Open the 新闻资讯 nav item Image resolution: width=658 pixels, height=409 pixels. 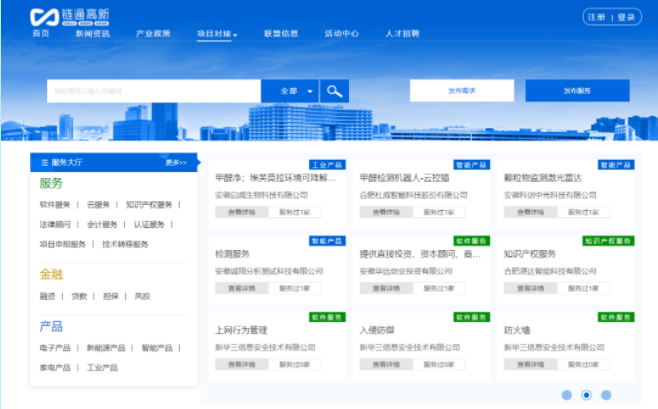click(93, 34)
